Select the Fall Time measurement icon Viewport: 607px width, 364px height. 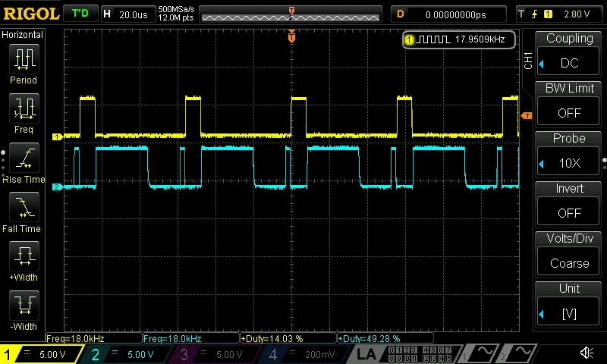[24, 207]
